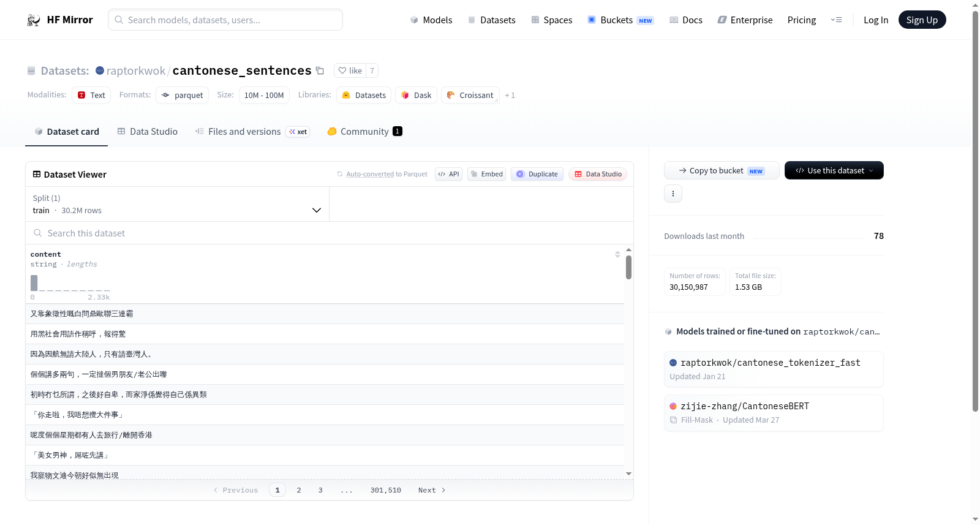This screenshot has width=980, height=525.
Task: Click the Number of rows value 30,150,987
Action: (x=688, y=287)
